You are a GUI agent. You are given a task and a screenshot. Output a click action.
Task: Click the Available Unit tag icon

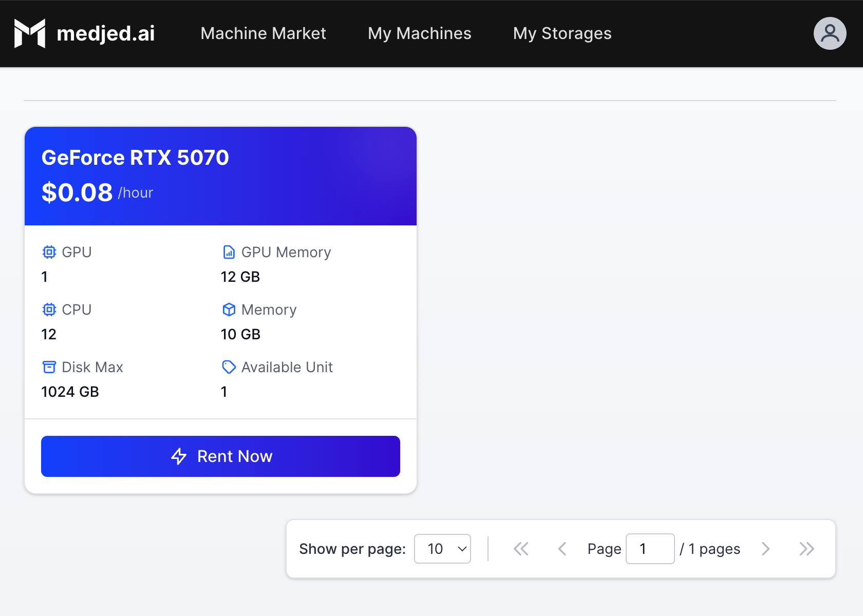[x=228, y=367]
